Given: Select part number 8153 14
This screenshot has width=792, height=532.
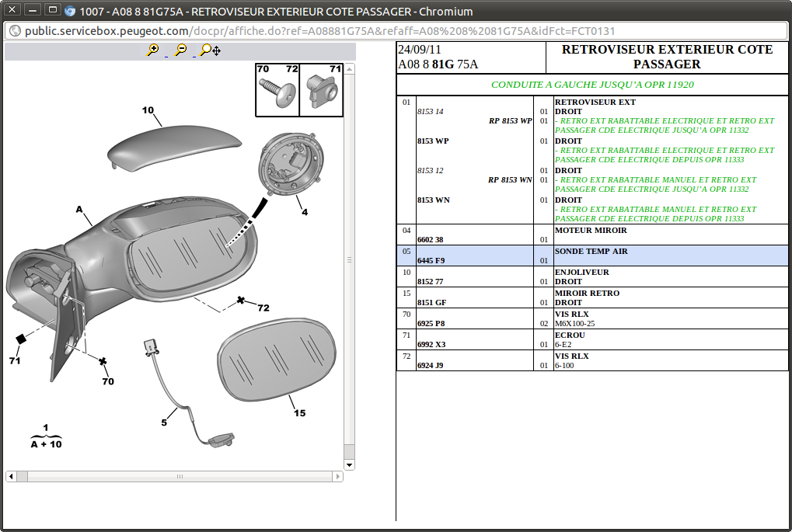Looking at the screenshot, I should click(x=431, y=112).
